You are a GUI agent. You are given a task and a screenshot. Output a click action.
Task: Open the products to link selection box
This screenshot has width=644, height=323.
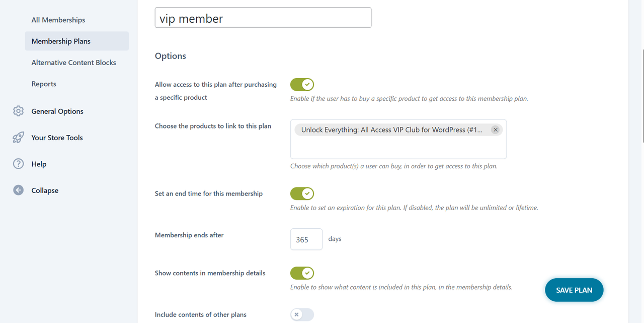[x=398, y=148]
